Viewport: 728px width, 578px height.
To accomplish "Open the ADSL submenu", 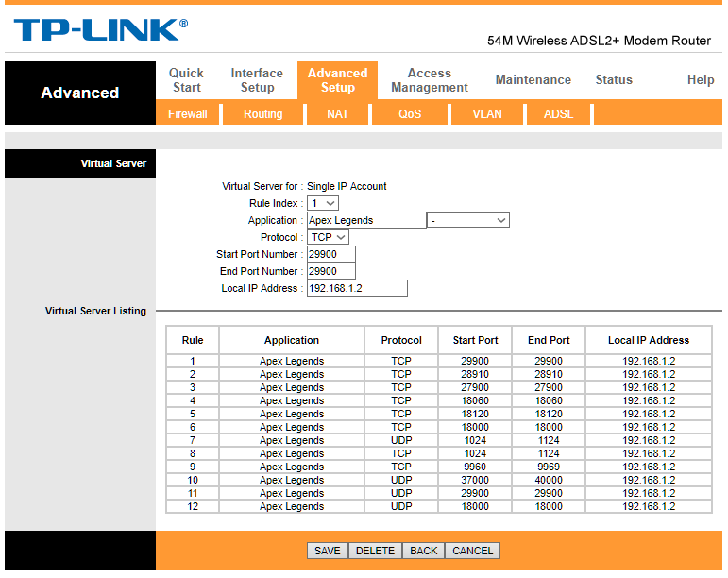I will [558, 114].
